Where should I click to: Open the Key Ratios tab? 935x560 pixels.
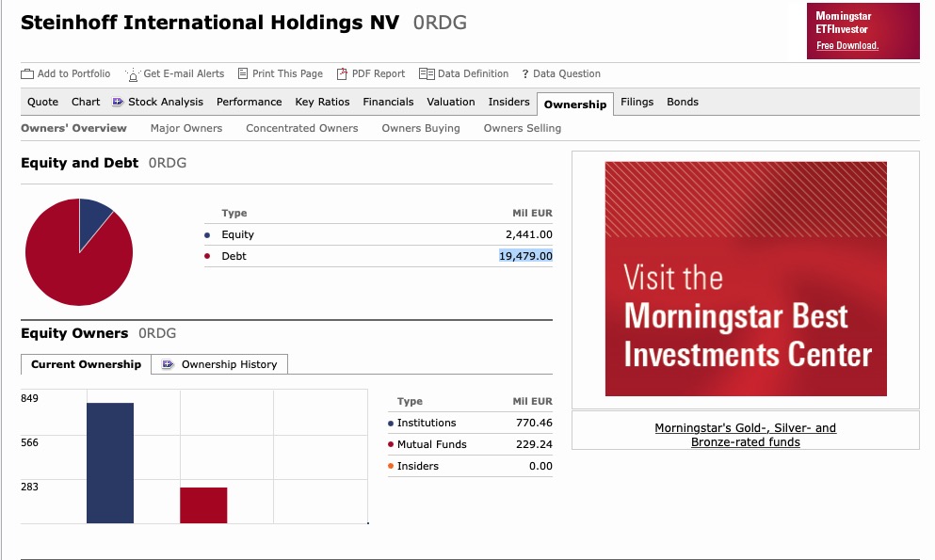(322, 102)
